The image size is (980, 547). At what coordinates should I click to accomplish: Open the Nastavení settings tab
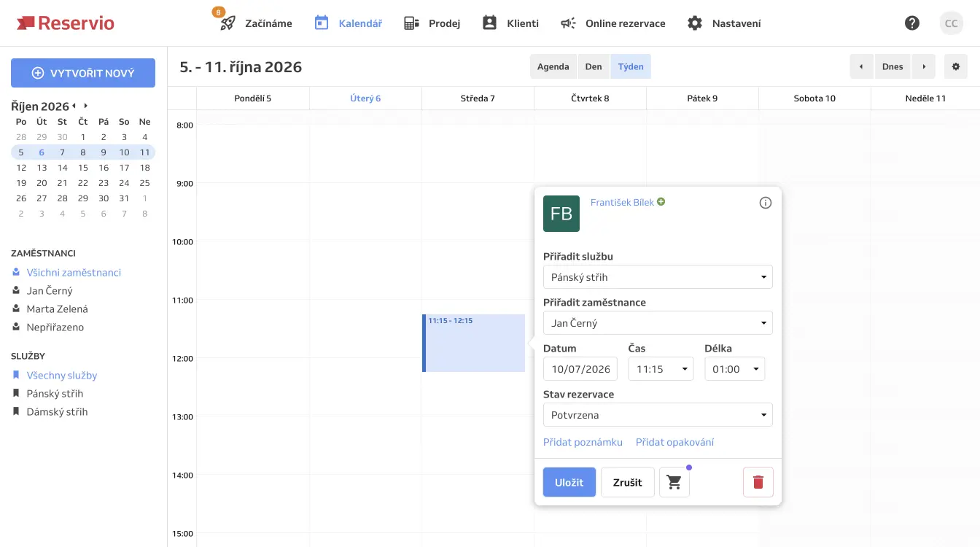[724, 23]
